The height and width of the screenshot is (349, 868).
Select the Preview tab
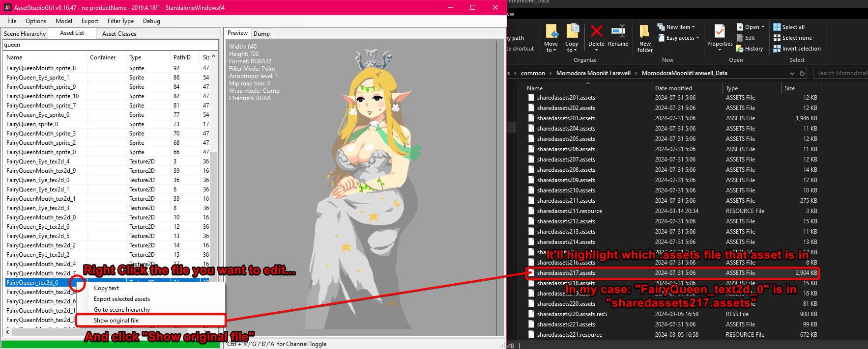click(237, 33)
